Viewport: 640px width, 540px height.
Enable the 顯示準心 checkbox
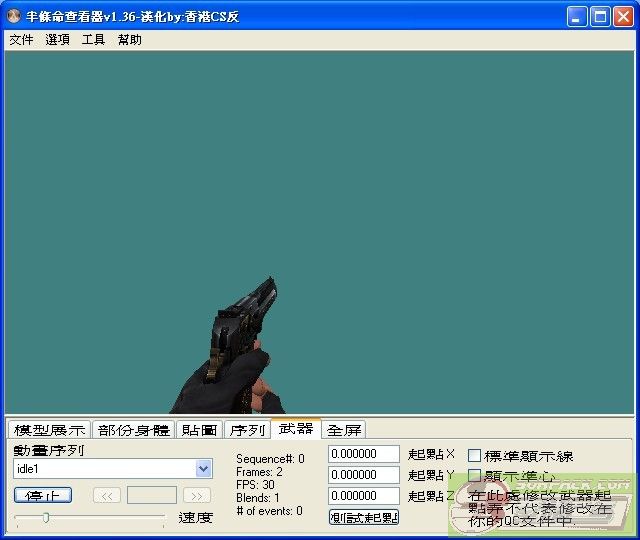(x=474, y=475)
